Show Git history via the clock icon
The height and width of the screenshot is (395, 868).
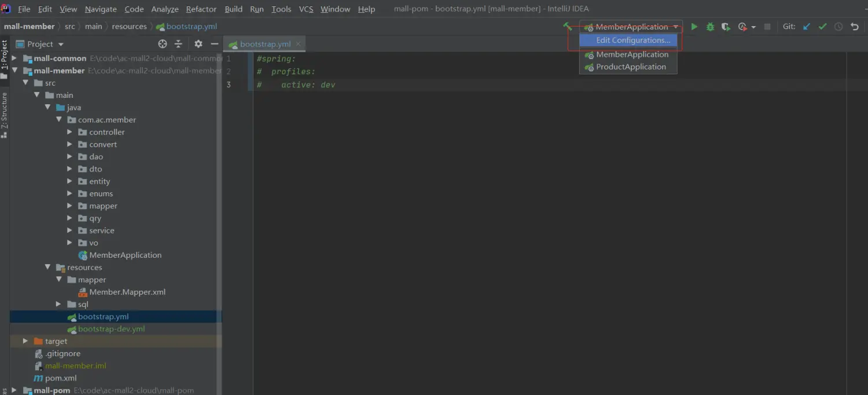(838, 27)
